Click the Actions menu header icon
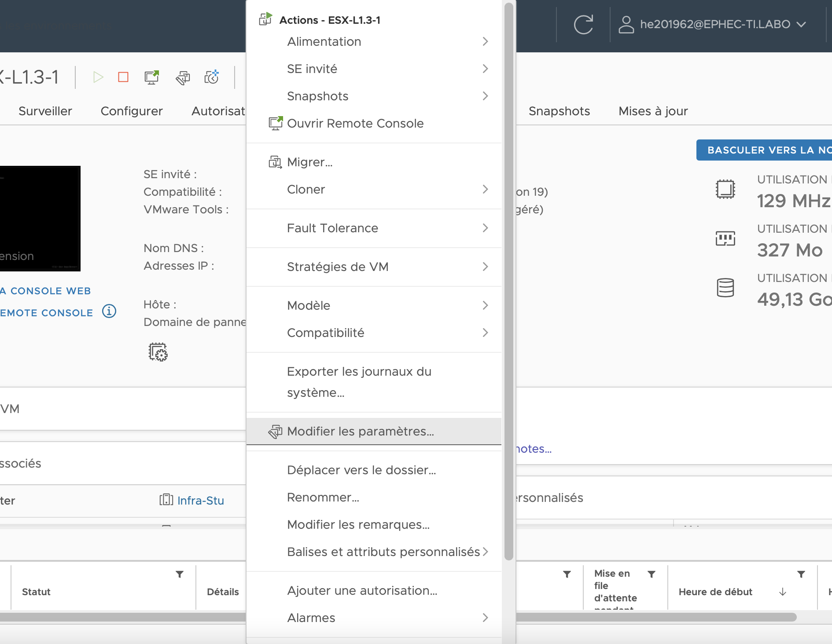This screenshot has height=644, width=832. click(x=265, y=19)
